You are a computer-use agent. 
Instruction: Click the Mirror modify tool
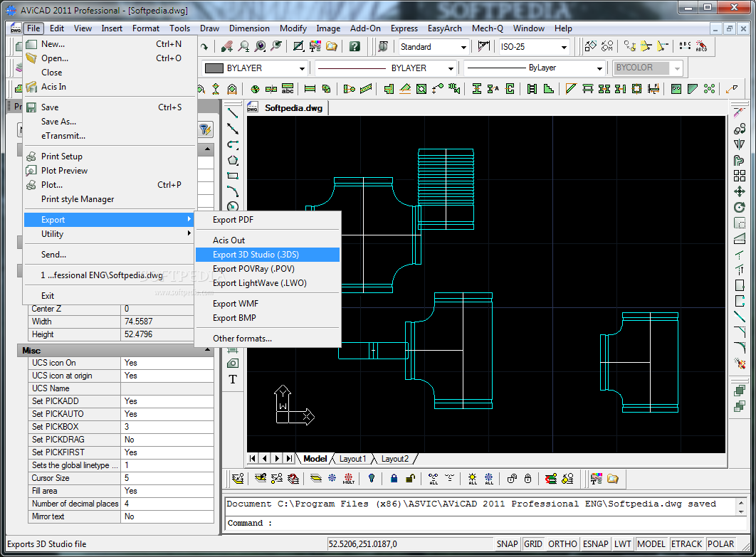[739, 144]
